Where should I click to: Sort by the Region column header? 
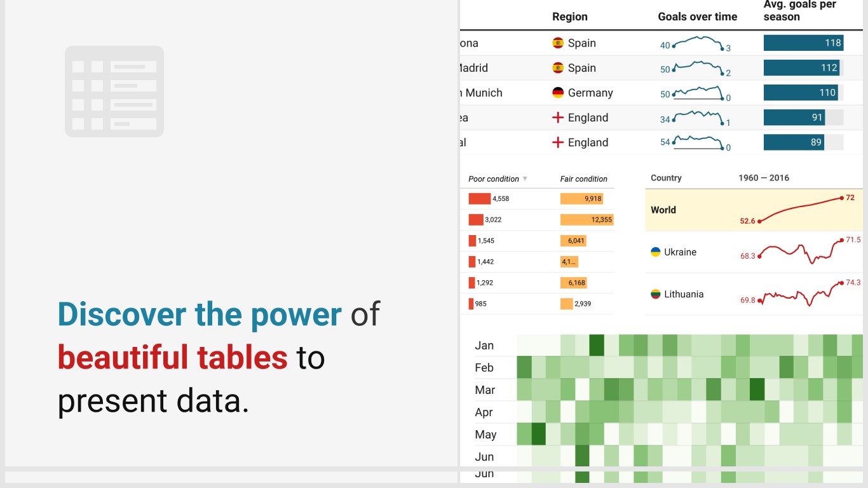tap(569, 17)
